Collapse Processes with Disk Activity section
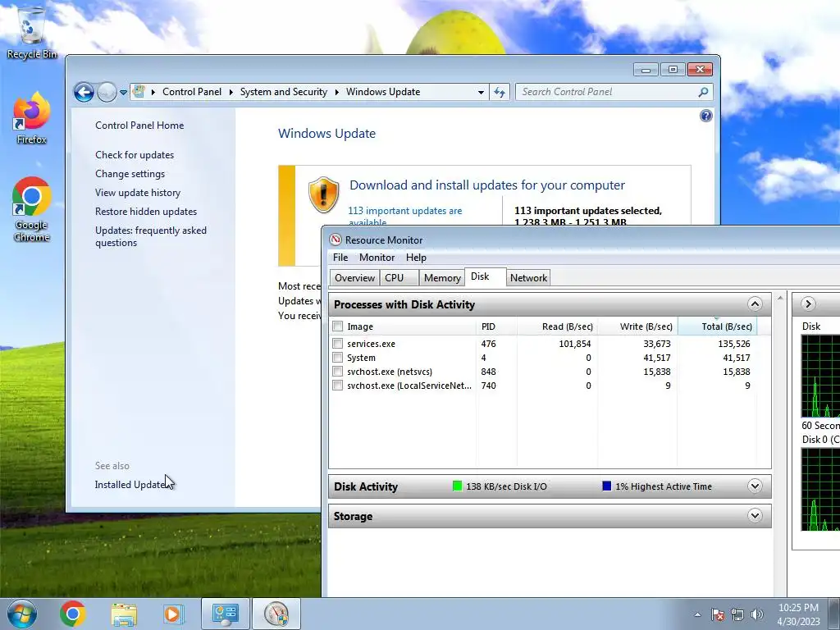This screenshot has width=840, height=630. (x=755, y=304)
